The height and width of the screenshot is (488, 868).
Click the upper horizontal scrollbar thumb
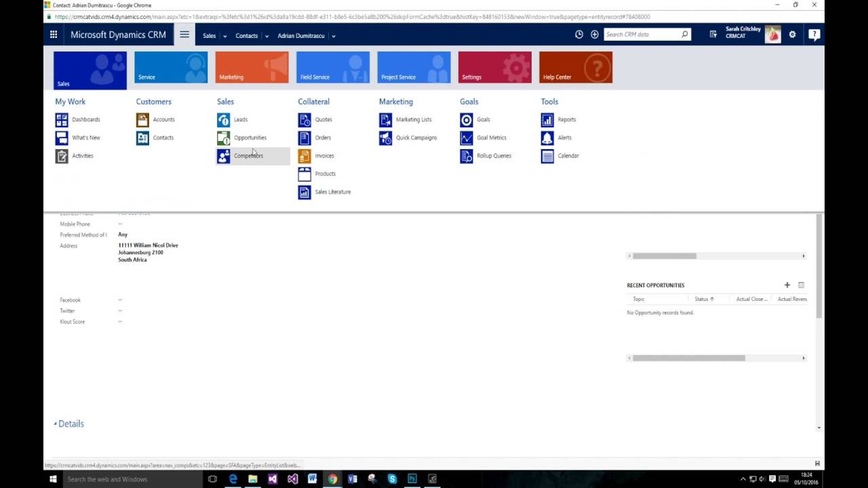[665, 256]
